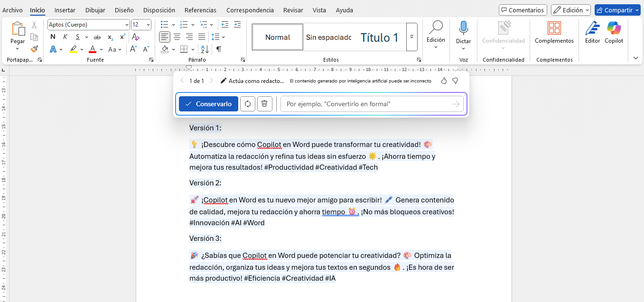Regenerate the Copilot draft with refresh icon

(x=248, y=104)
